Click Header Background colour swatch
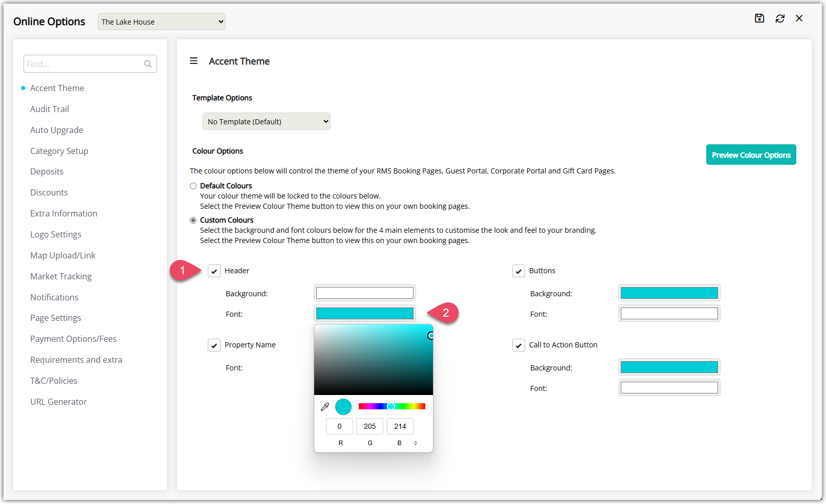The height and width of the screenshot is (504, 826). tap(365, 293)
